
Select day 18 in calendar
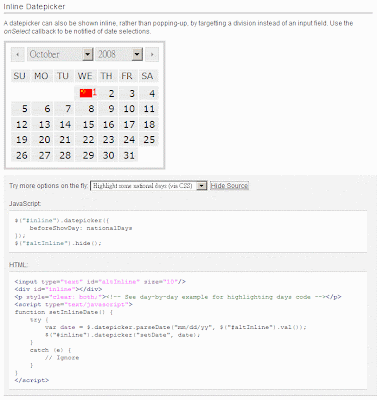click(x=148, y=124)
